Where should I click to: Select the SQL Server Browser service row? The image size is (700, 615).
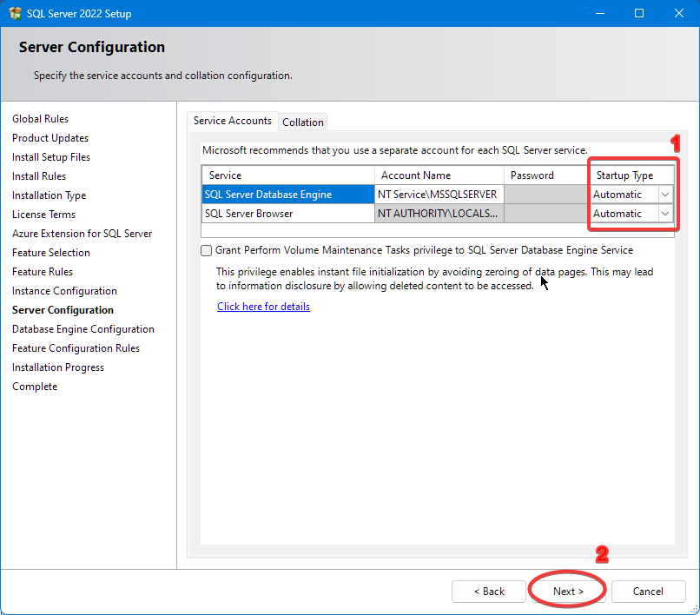pyautogui.click(x=288, y=214)
